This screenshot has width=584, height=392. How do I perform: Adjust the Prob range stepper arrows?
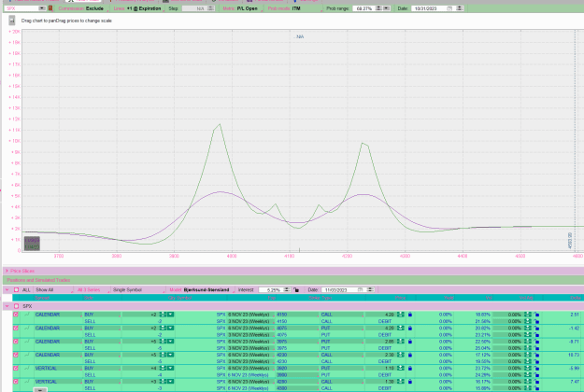pyautogui.click(x=378, y=8)
